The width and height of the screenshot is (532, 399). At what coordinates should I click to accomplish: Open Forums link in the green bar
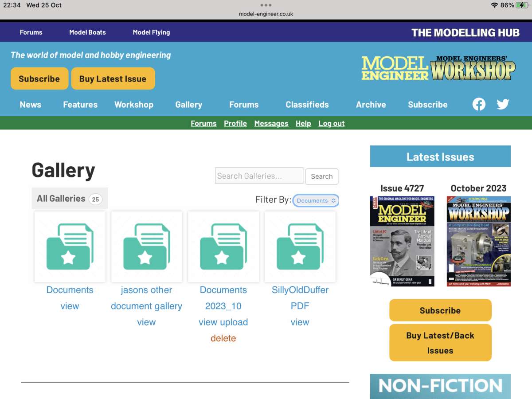(204, 123)
